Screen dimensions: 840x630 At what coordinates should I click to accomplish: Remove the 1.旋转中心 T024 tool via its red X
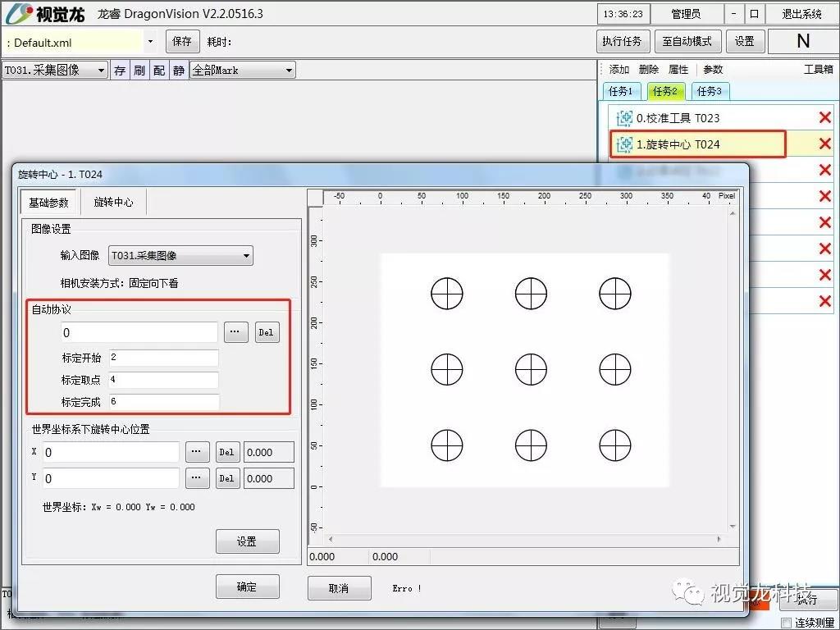(824, 144)
